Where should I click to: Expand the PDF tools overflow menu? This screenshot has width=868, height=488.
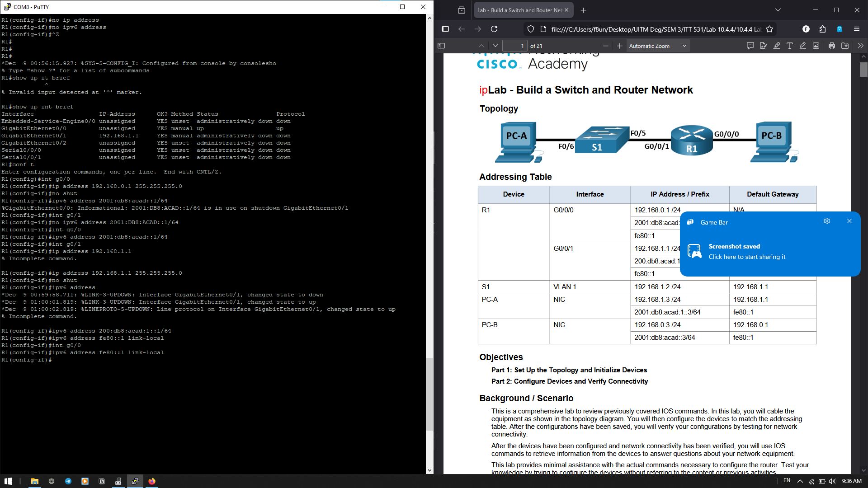(x=860, y=46)
